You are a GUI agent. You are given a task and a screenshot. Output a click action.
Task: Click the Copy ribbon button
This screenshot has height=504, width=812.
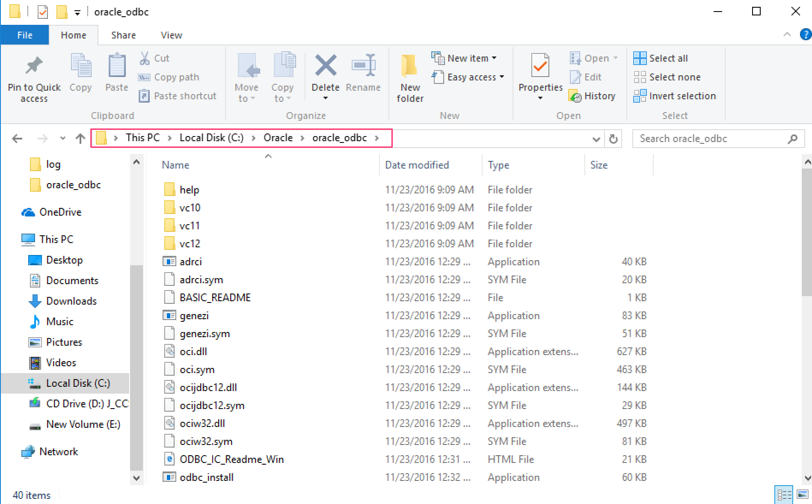[x=80, y=73]
